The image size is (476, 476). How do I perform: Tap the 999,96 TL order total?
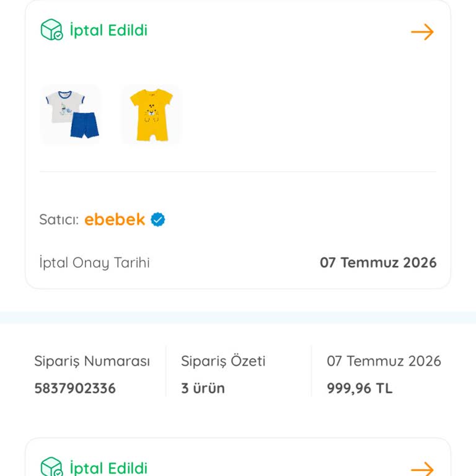[x=359, y=388]
